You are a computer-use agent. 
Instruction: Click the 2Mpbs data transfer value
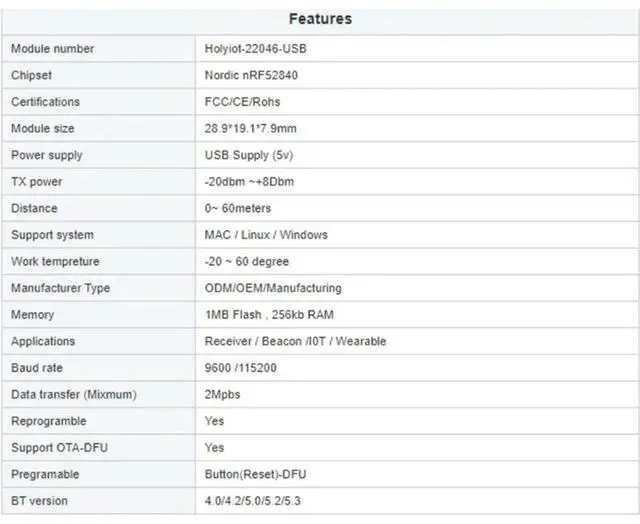[x=222, y=394]
